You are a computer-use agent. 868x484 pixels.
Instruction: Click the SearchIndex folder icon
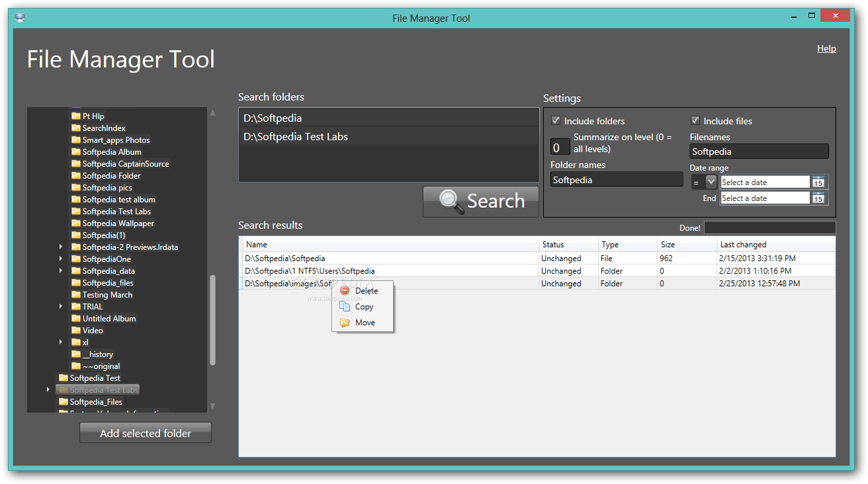[76, 128]
